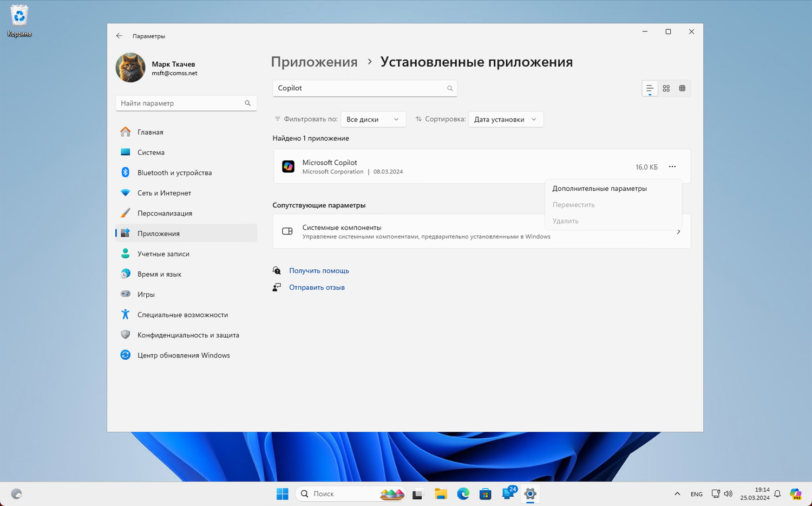Expand Системные компоненты with its chevron arrow
The width and height of the screenshot is (812, 506).
[x=678, y=232]
